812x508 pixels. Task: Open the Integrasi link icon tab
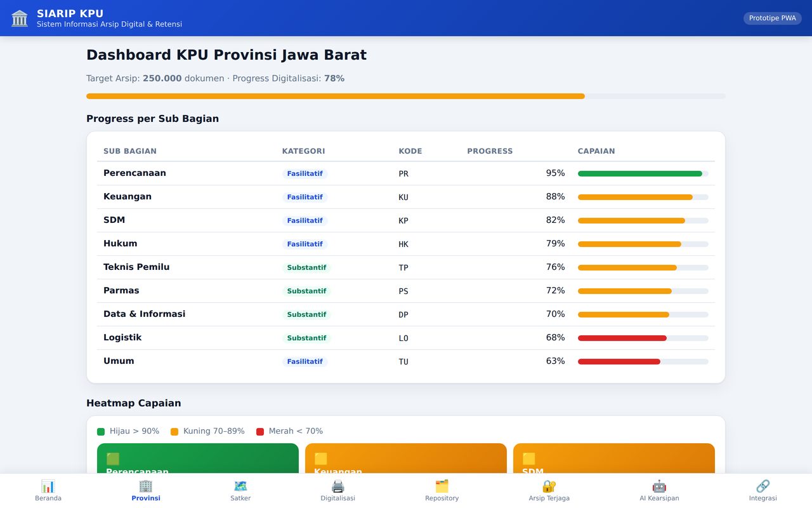coord(763,486)
